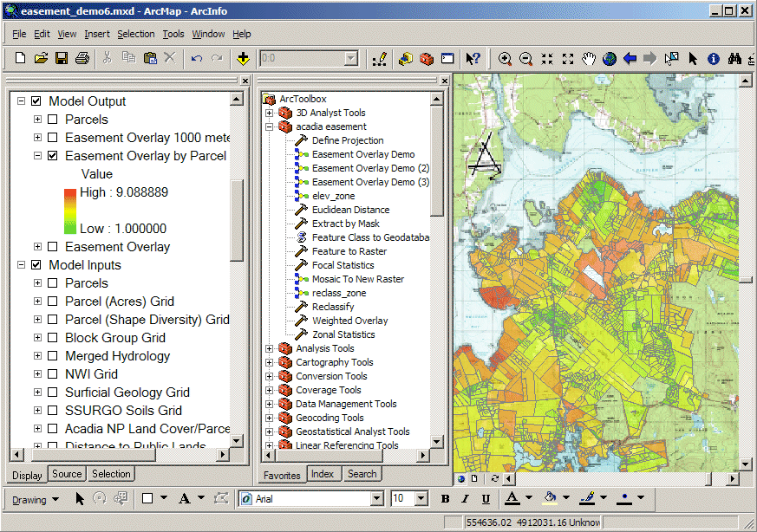Collapse the acadia easement toolbox
The width and height of the screenshot is (757, 532).
tap(270, 127)
